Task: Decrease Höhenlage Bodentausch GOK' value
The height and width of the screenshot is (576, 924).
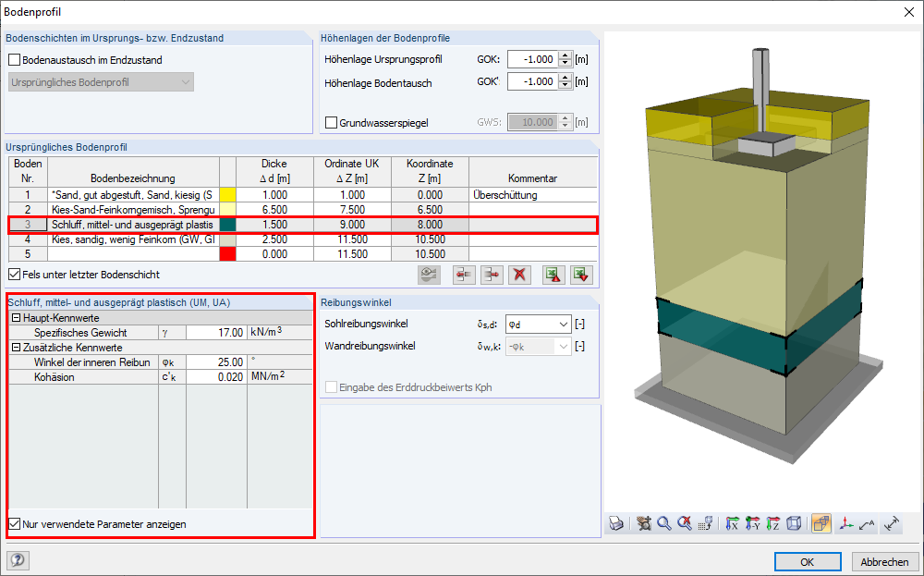Action: [565, 85]
